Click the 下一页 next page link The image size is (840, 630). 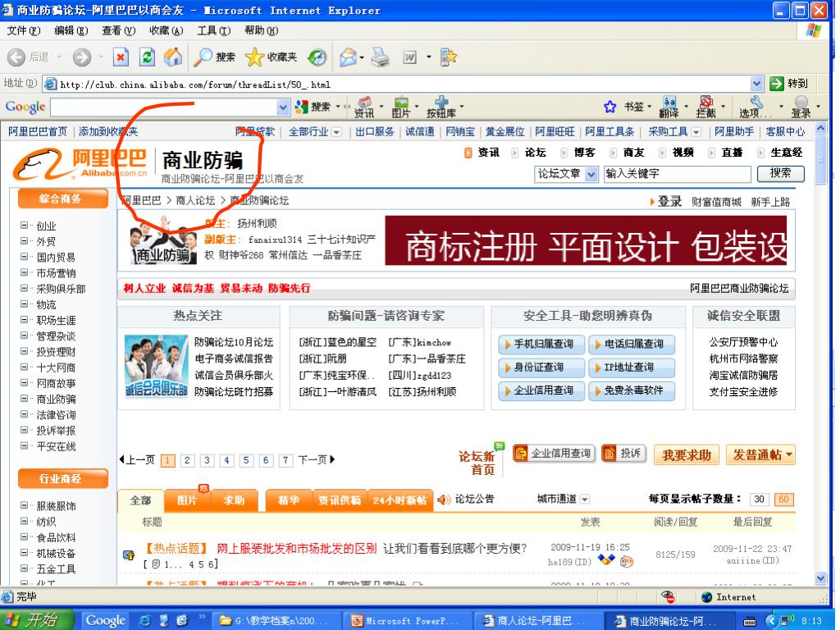[x=316, y=459]
